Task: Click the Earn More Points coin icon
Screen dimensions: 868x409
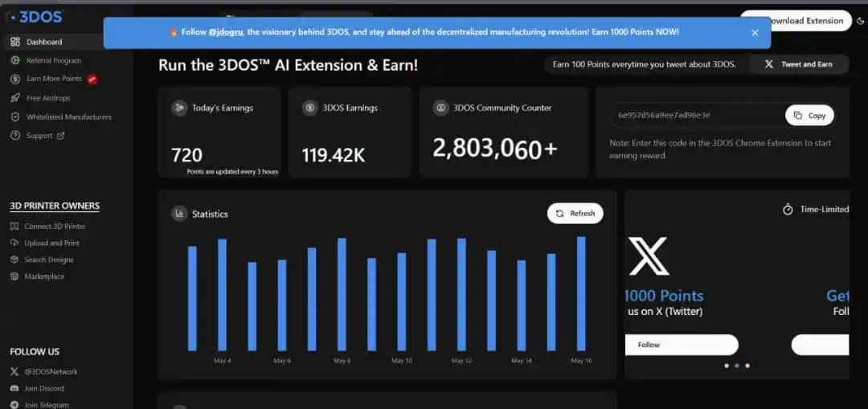Action: [x=15, y=79]
